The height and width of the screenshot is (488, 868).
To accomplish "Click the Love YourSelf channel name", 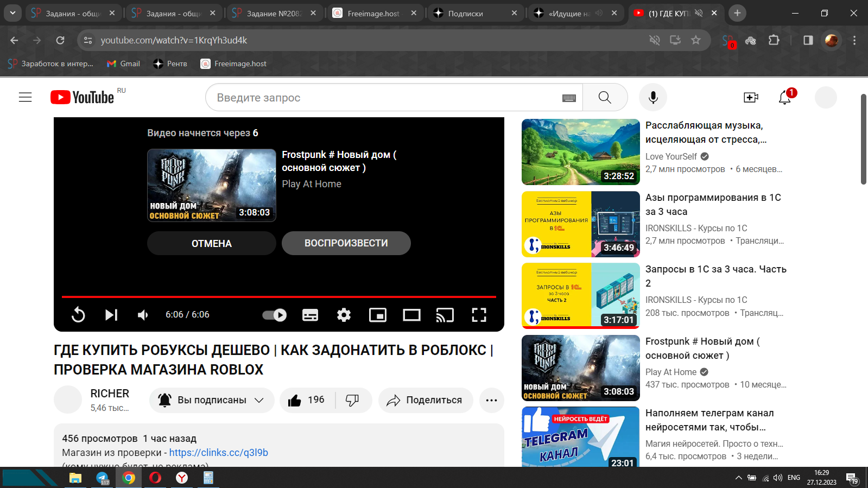I will (x=671, y=156).
